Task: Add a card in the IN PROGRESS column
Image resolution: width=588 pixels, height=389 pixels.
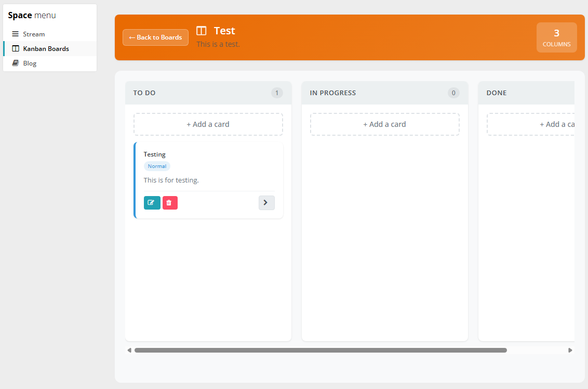Action: click(x=385, y=124)
